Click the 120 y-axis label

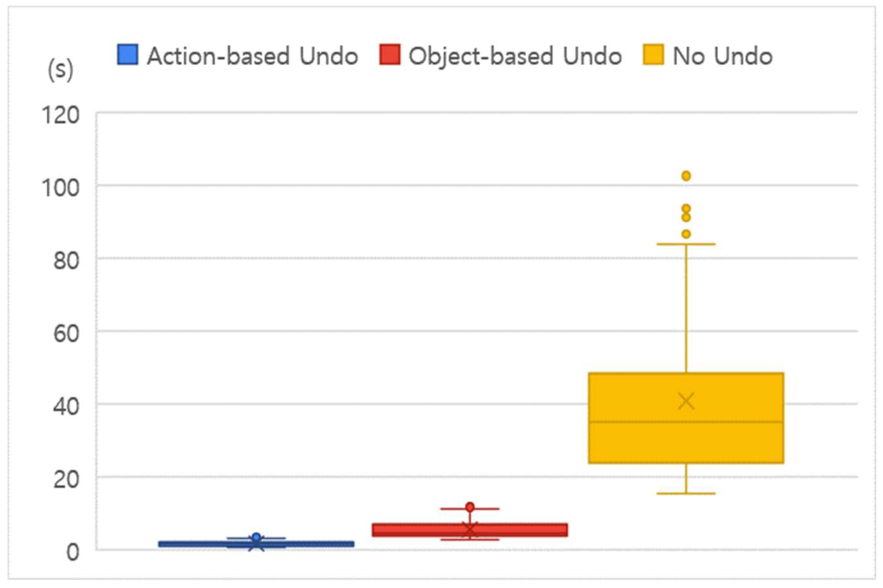[60, 115]
